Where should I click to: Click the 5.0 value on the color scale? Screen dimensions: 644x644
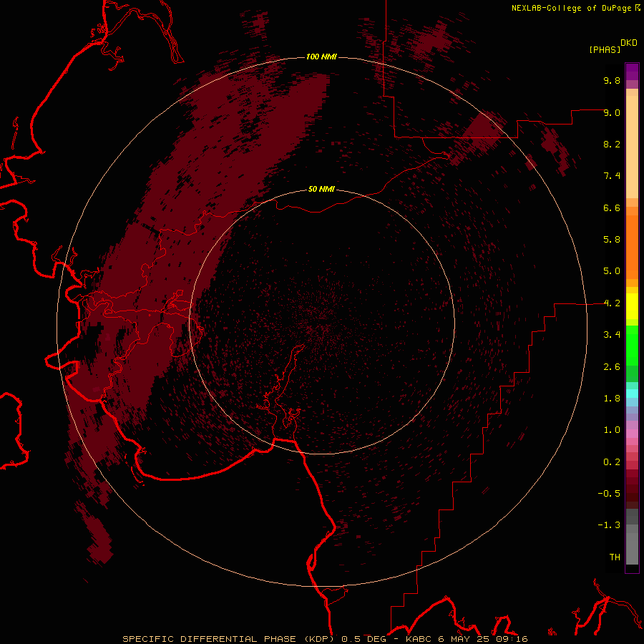tap(612, 271)
